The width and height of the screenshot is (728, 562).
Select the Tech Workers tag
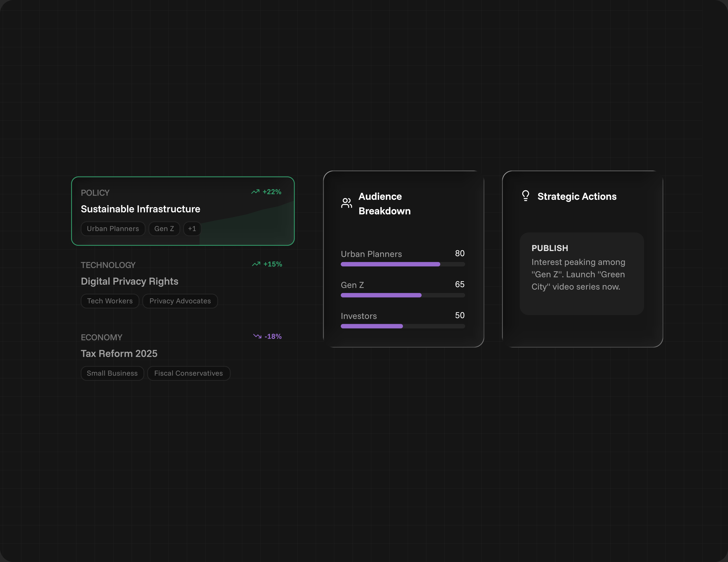[110, 301]
